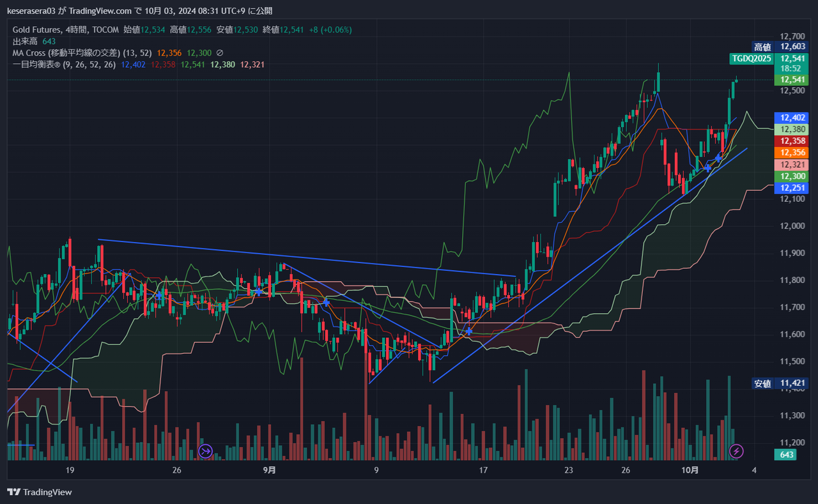818x504 pixels.
Task: Click the 12,000 price scale tick
Action: pos(792,226)
